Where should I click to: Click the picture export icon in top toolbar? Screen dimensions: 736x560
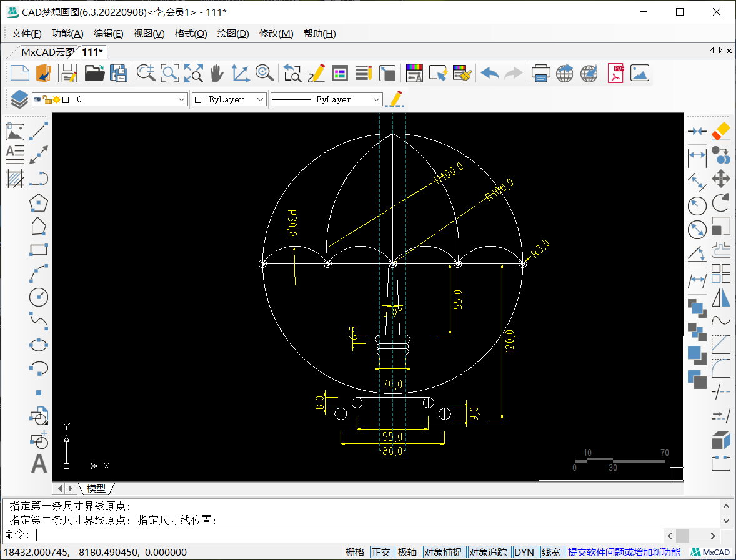(639, 74)
